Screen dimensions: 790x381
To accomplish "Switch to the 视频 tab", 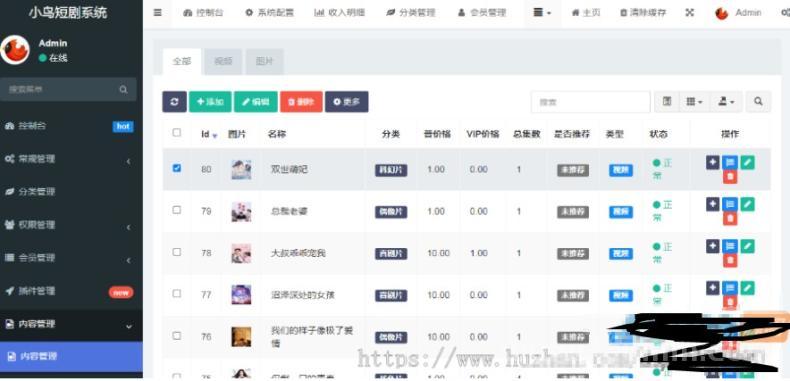I will tap(223, 61).
